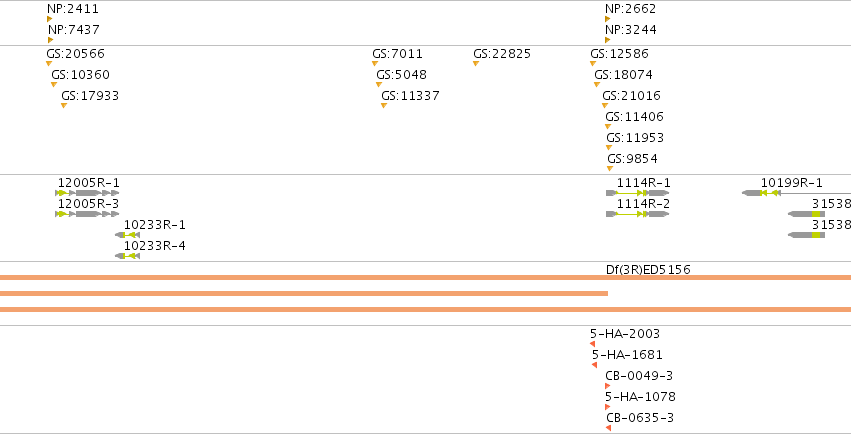Select the GS:21016 triangle marker
Screen dimensions: 851x434
click(605, 105)
